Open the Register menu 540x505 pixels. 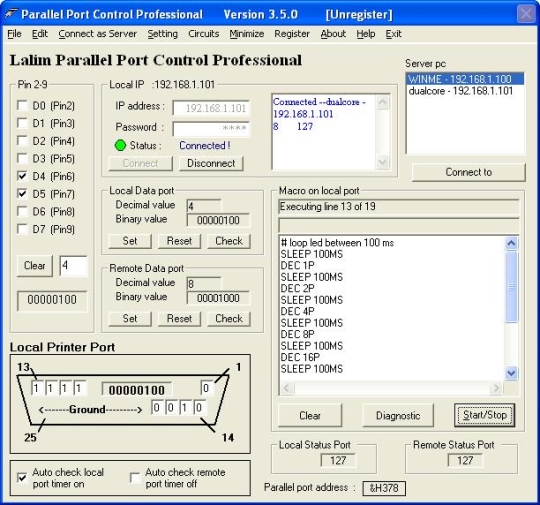pyautogui.click(x=292, y=34)
